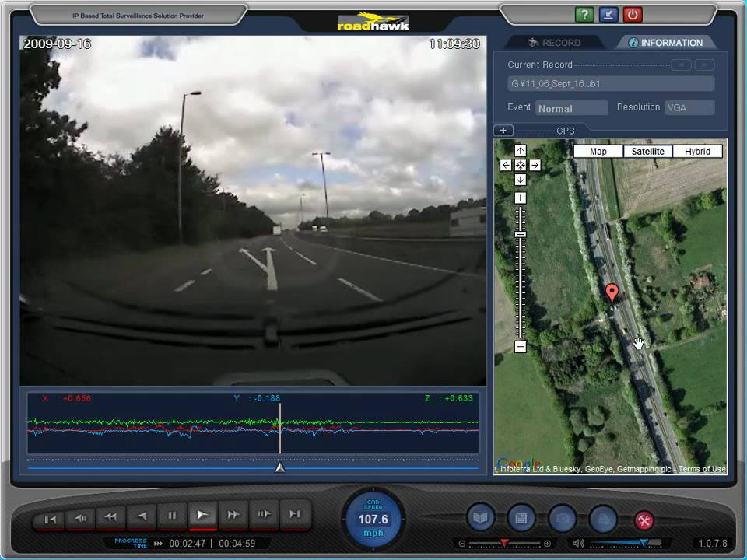Choose the Satellite map view
The image size is (747, 560).
pyautogui.click(x=647, y=152)
